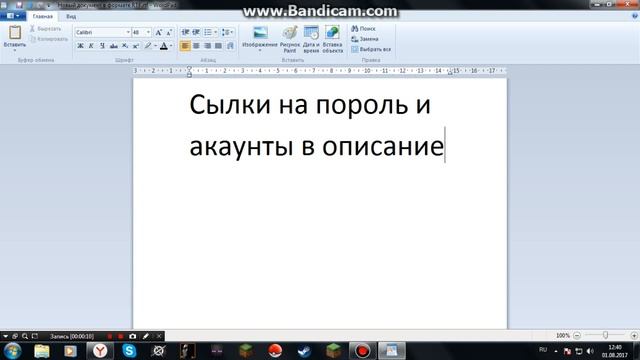Stop the Bandicam recording
The image size is (640, 360).
click(x=120, y=336)
